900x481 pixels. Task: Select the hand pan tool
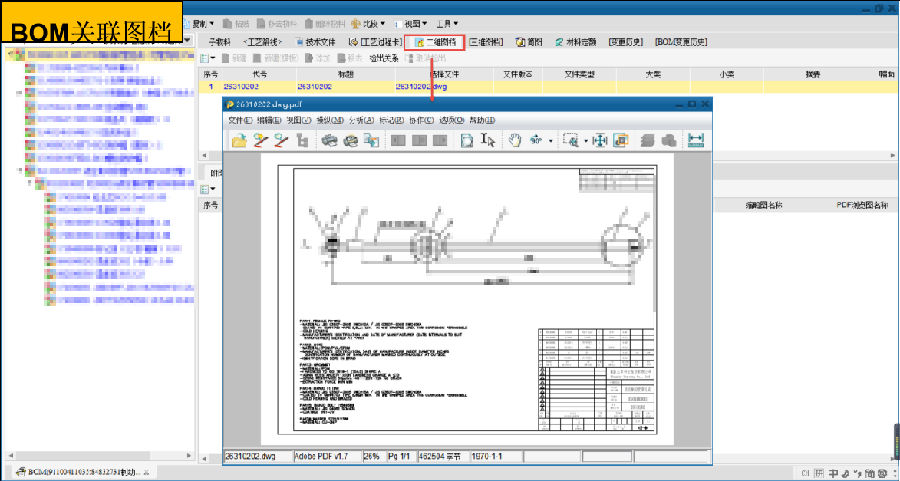515,141
